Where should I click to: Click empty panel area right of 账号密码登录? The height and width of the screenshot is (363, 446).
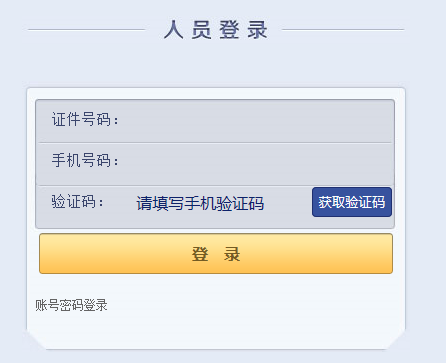[253, 305]
